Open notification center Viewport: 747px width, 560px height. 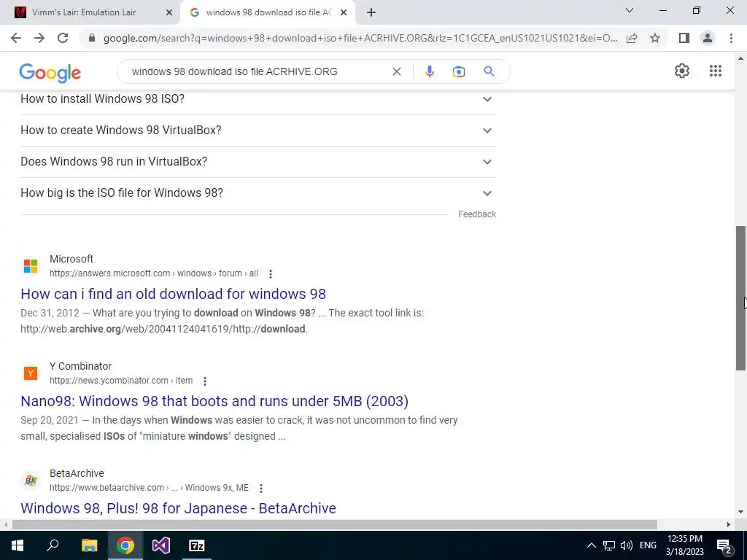(724, 545)
